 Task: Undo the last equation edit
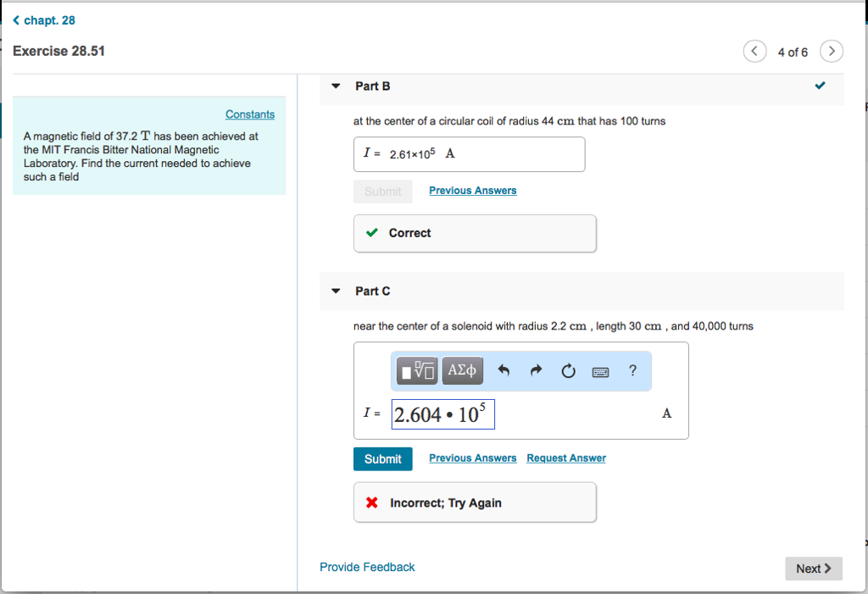(504, 371)
